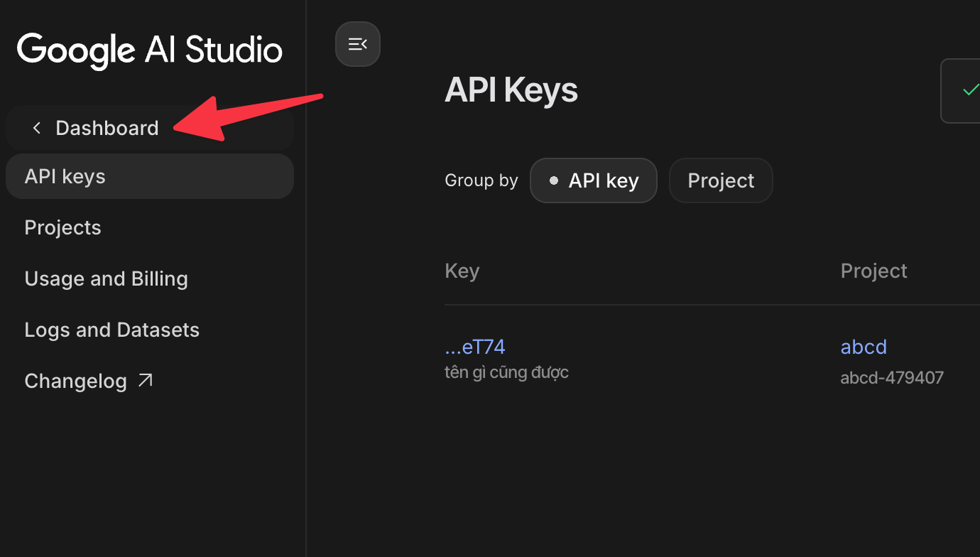This screenshot has height=557, width=980.
Task: Click the Key column header
Action: click(462, 271)
